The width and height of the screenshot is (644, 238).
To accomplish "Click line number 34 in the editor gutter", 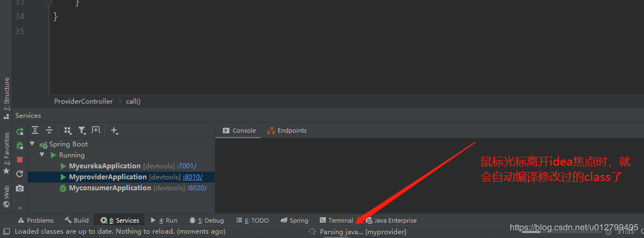I will click(20, 16).
